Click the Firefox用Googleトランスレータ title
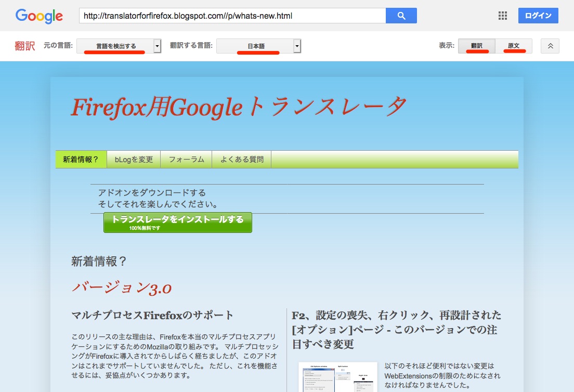Image resolution: width=574 pixels, height=392 pixels. tap(238, 108)
